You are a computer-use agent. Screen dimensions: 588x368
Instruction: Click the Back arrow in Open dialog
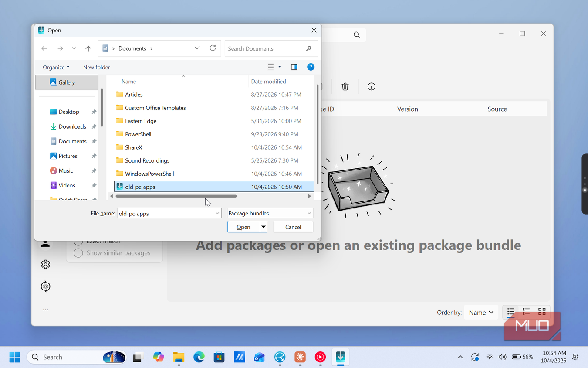(x=44, y=48)
